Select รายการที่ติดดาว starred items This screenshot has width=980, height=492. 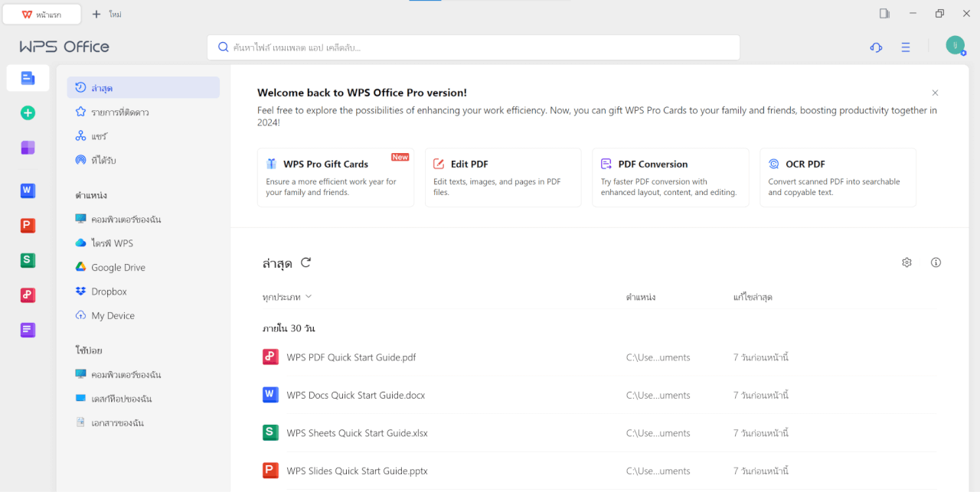point(143,112)
